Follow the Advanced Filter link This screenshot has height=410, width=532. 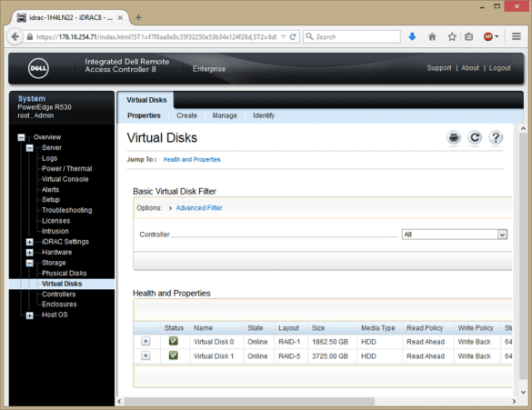coord(199,208)
